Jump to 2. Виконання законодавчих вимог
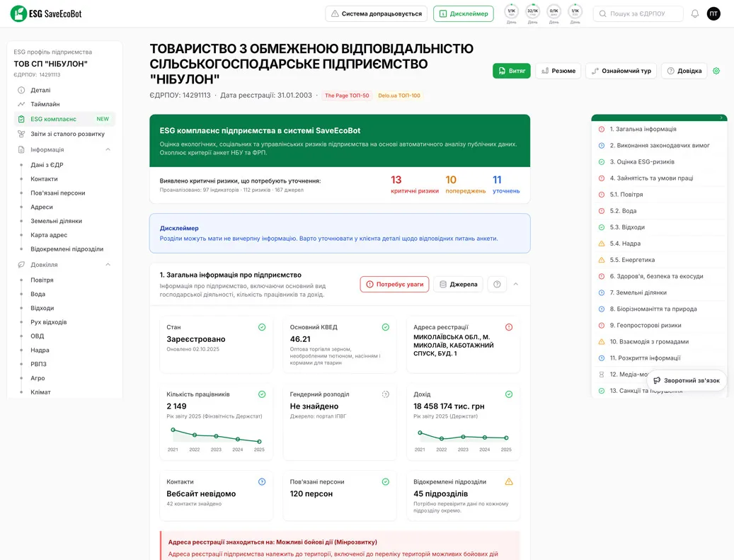Screen dimensions: 734x560 pos(660,145)
